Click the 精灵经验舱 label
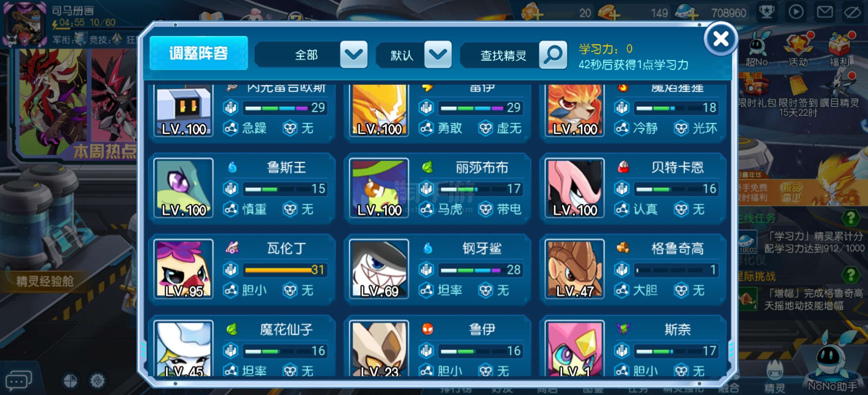The width and height of the screenshot is (868, 395). coord(45,281)
